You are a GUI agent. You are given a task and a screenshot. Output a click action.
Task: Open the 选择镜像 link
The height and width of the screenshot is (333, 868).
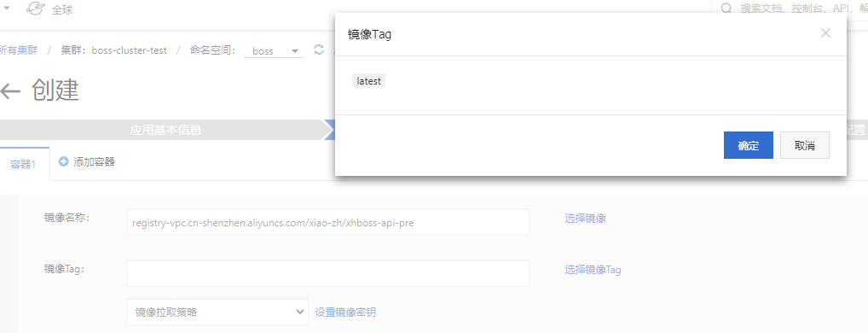point(585,219)
